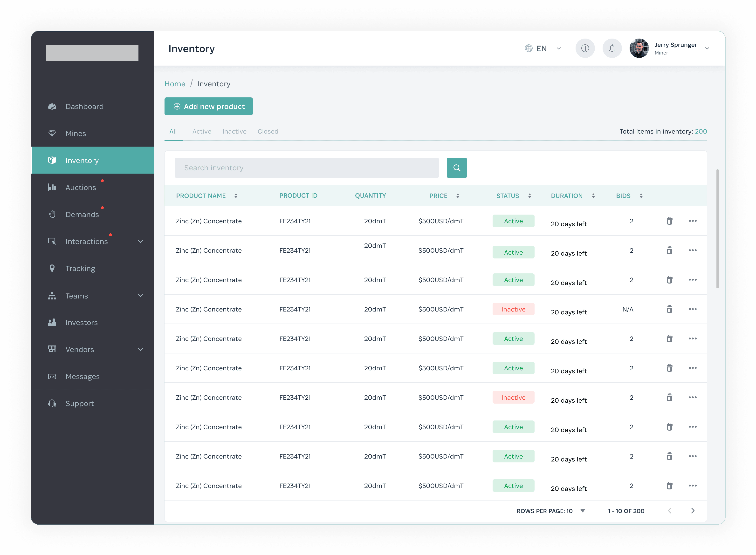Sort by Product Name column
This screenshot has height=555, width=756.
[x=236, y=196]
